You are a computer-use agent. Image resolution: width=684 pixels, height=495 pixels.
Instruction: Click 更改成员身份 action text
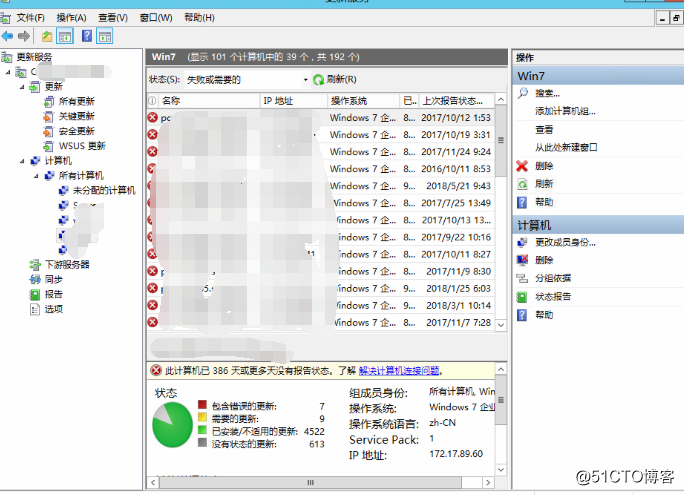(565, 242)
